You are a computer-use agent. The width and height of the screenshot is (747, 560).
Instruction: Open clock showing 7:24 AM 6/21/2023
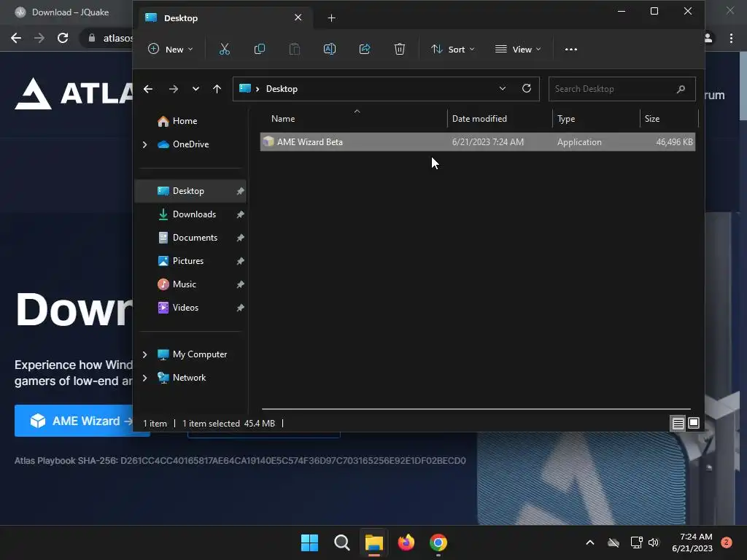tap(692, 542)
